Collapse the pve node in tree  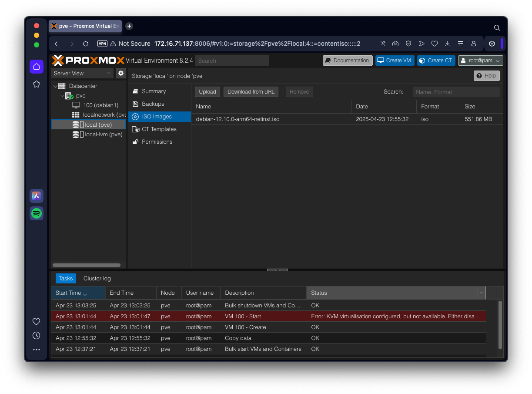point(62,96)
